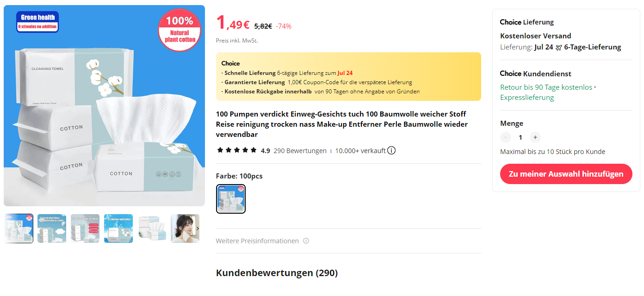Click the info icon next to 10.000+ verkauft
The image size is (644, 296).
(391, 150)
